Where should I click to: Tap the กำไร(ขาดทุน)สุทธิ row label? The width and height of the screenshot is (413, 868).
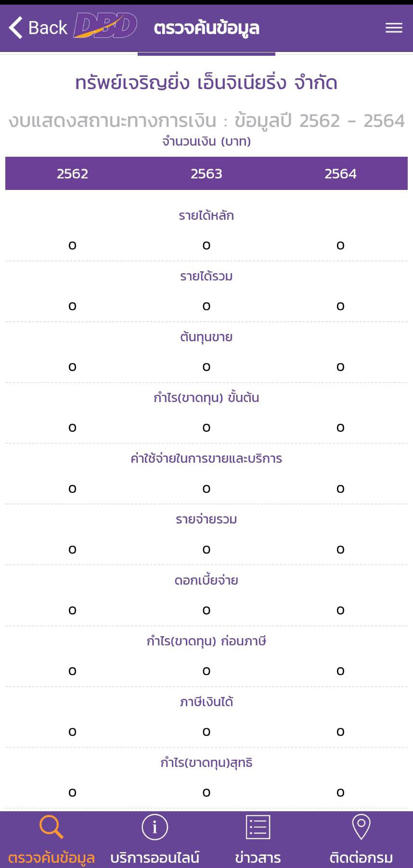click(x=206, y=763)
